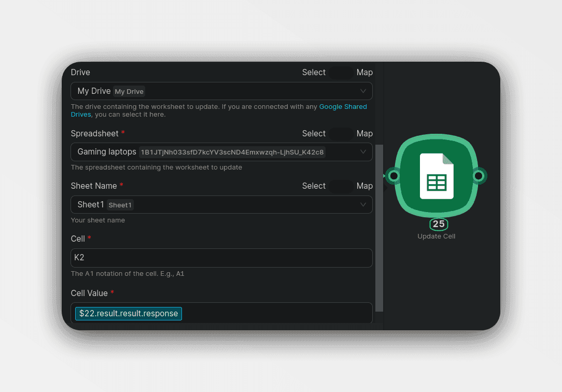
Task: Click the Map label beside Sheet Name
Action: [364, 186]
